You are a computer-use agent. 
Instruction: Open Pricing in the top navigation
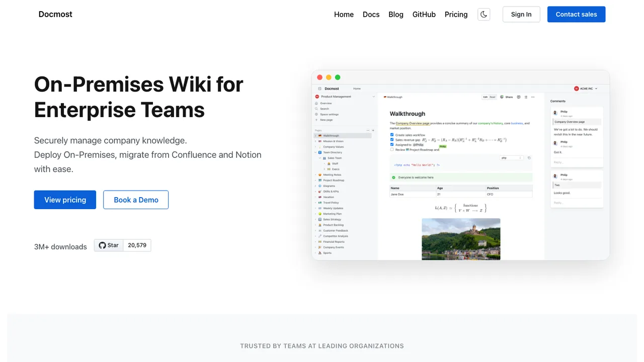pyautogui.click(x=456, y=14)
